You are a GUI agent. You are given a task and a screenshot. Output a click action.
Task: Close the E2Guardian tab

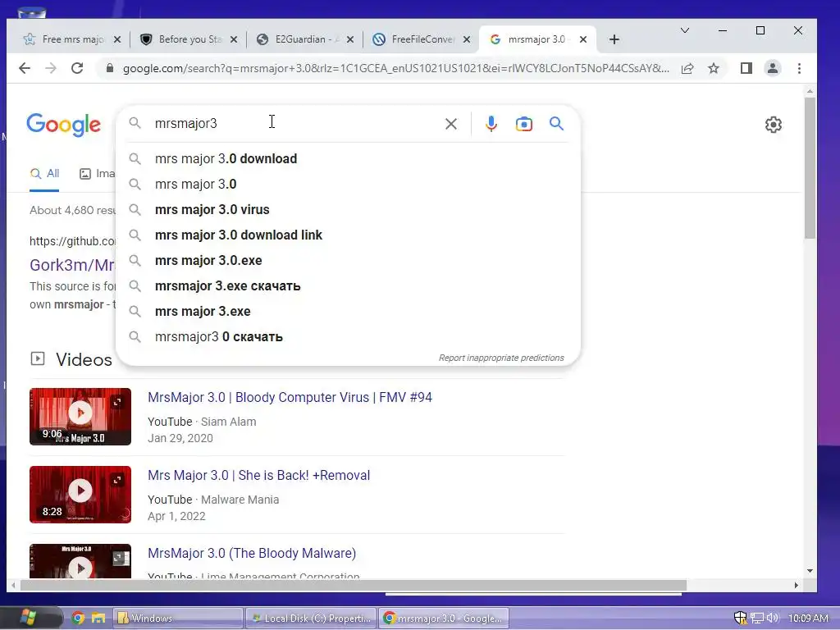pos(349,39)
